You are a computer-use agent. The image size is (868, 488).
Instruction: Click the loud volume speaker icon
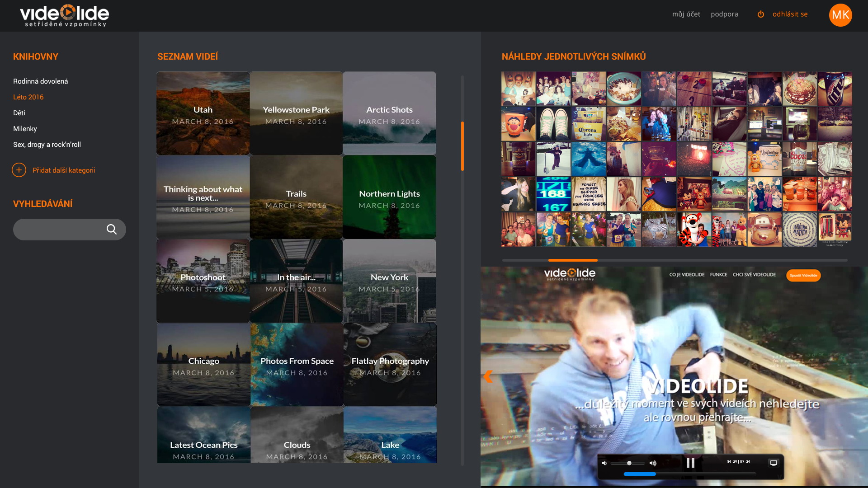coord(653,463)
